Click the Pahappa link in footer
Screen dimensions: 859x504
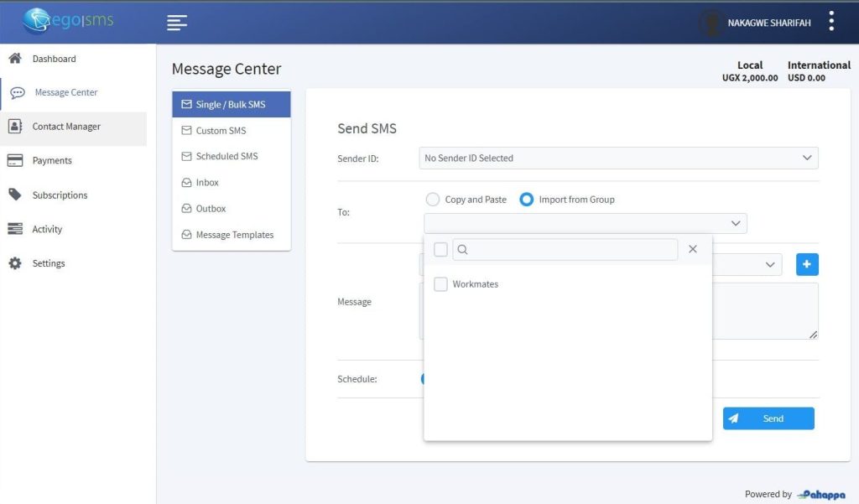click(x=821, y=495)
